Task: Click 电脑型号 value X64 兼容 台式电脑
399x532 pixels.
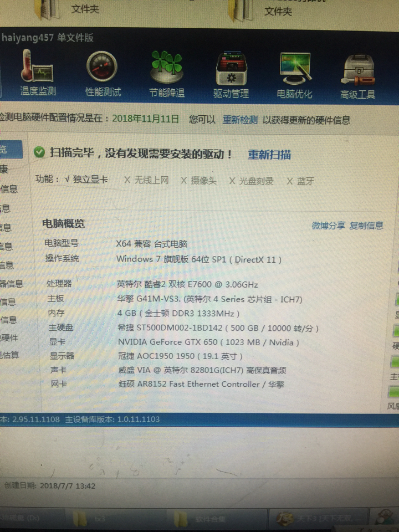Action: 152,244
